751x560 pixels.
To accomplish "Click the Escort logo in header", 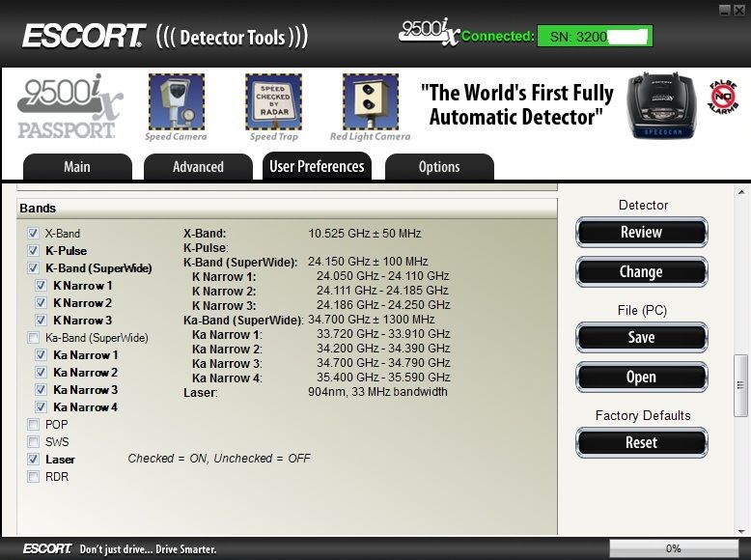I will [x=84, y=37].
